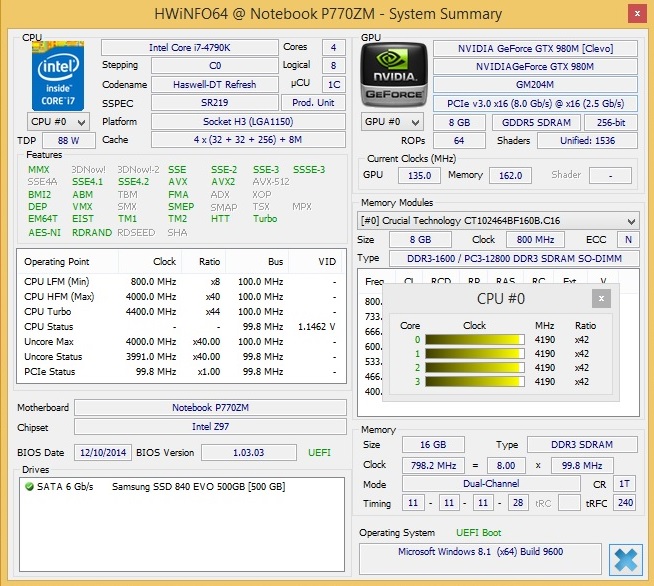This screenshot has height=586, width=654.
Task: Click the CR value 1T
Action: [x=624, y=484]
